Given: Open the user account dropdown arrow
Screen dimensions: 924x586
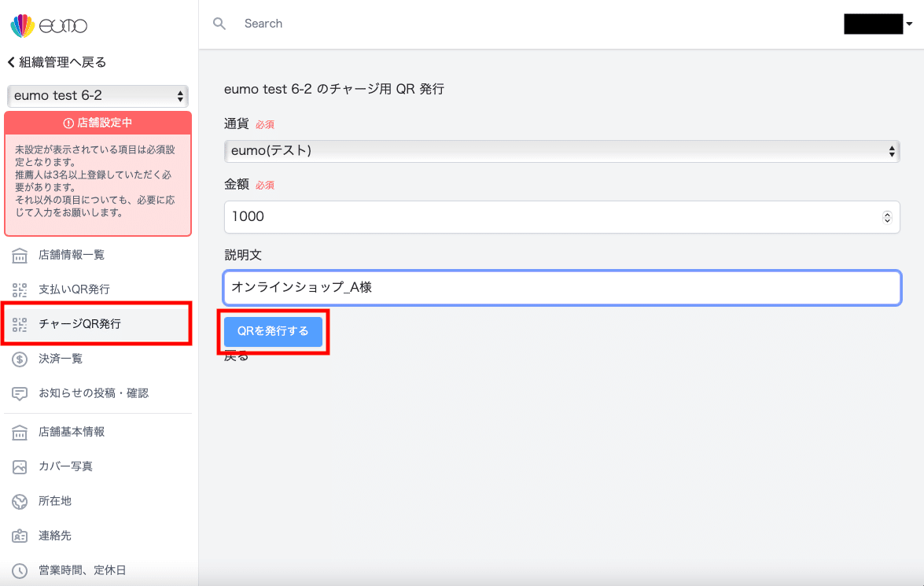Looking at the screenshot, I should coord(909,24).
